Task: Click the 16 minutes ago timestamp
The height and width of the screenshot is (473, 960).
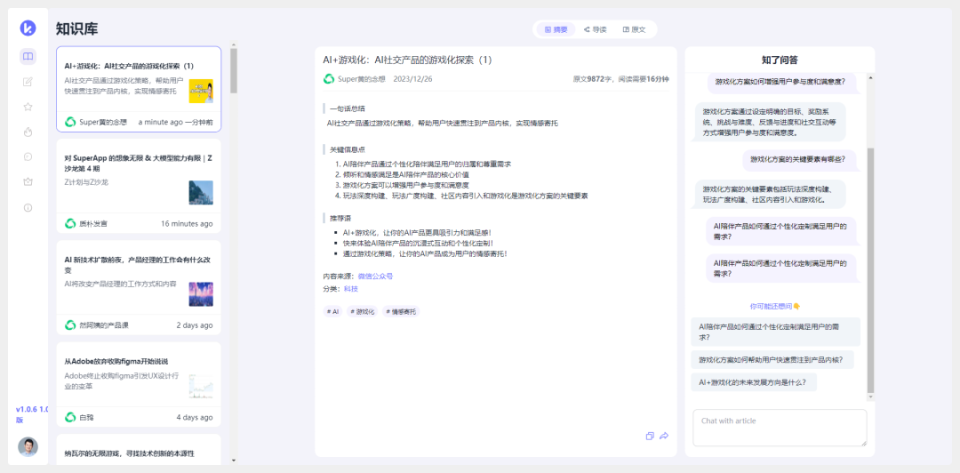Action: [x=187, y=224]
